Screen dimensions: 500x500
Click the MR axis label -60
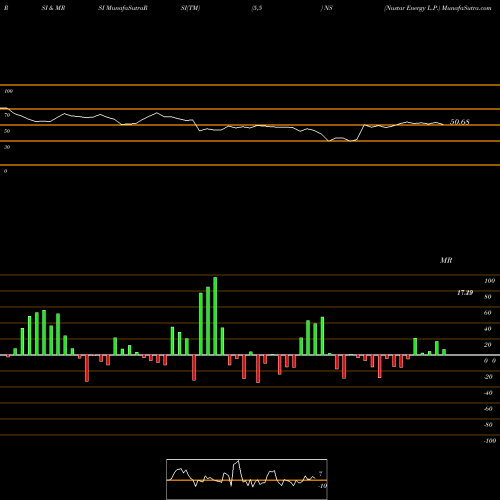488,409
